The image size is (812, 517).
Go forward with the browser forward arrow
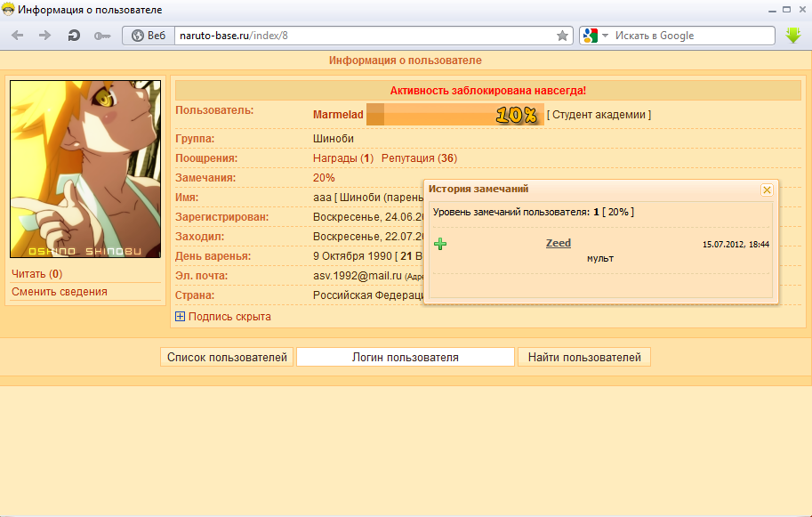click(x=45, y=36)
